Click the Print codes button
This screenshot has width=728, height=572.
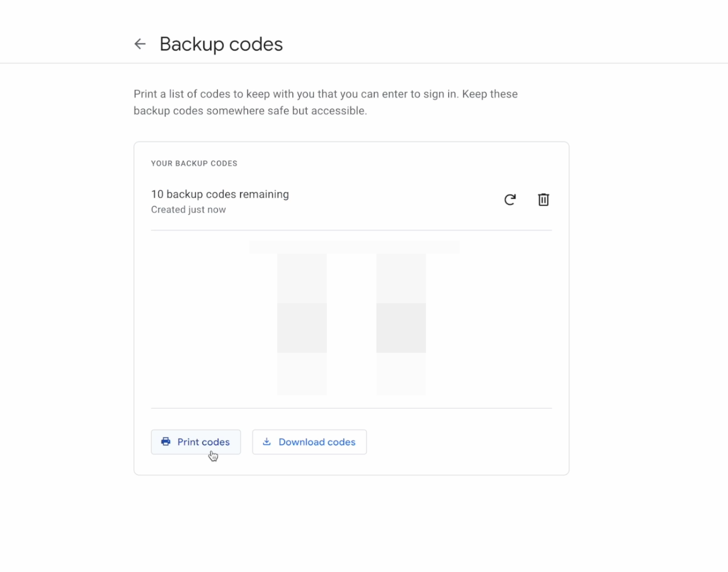[196, 442]
